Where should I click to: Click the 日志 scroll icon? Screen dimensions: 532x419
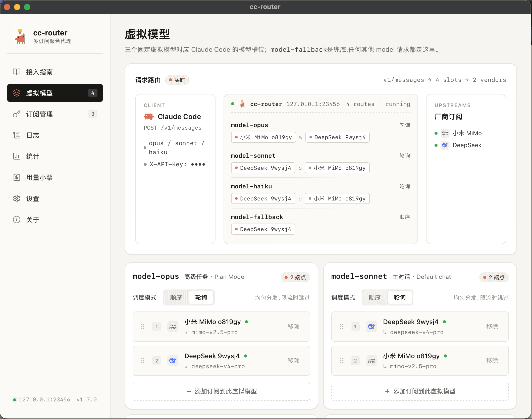17,135
